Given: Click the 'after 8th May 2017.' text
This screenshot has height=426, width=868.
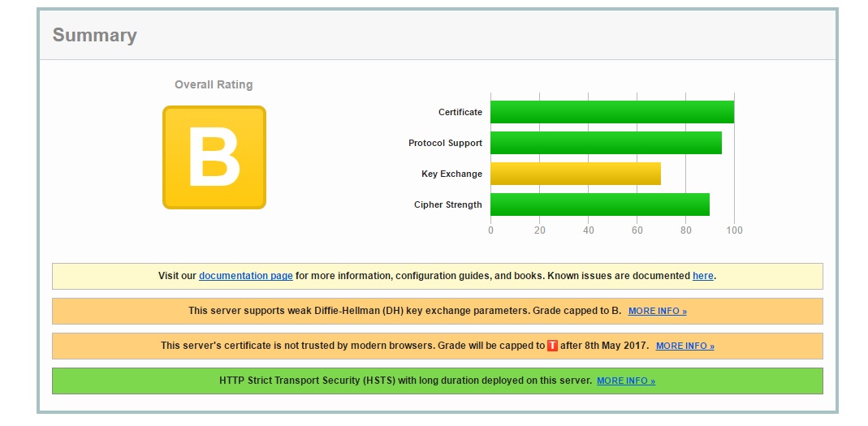Looking at the screenshot, I should pos(604,346).
